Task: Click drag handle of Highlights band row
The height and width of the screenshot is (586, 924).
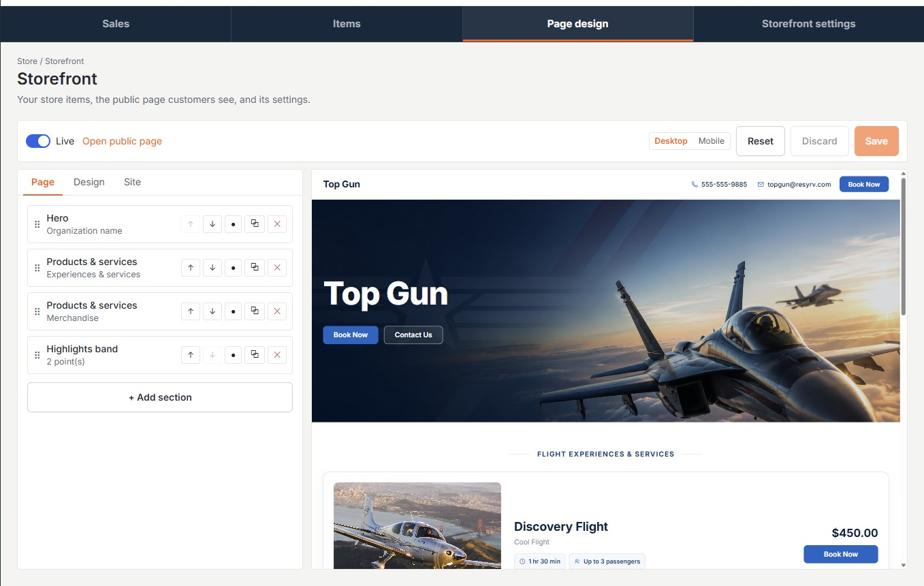Action: [37, 355]
